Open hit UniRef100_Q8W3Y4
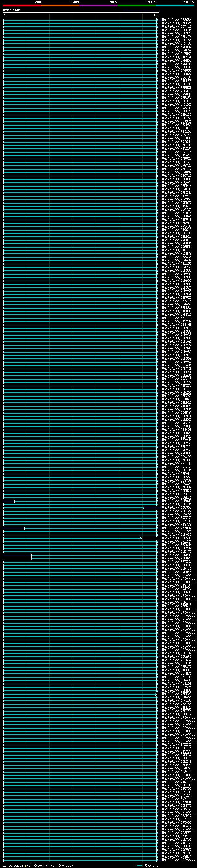This screenshot has height=868, width=197. (x=177, y=33)
